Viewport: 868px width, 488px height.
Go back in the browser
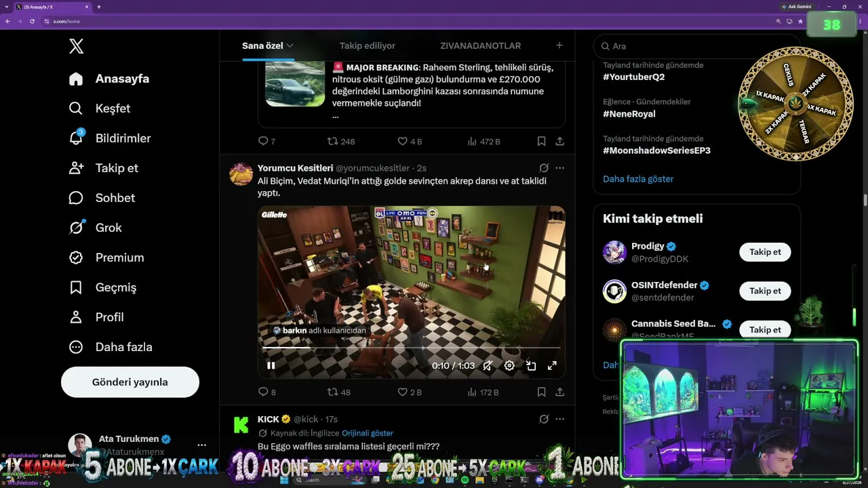click(x=8, y=21)
